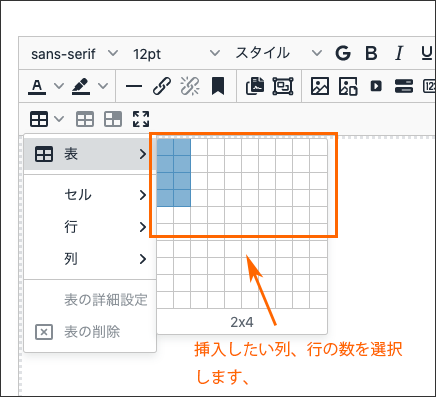The image size is (436, 397).
Task: Toggle bold formatting with B button
Action: [371, 53]
